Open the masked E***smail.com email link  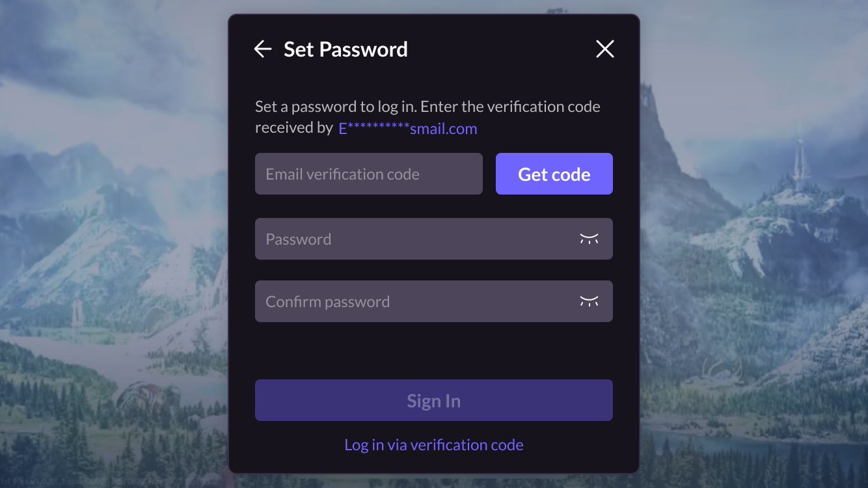(407, 128)
